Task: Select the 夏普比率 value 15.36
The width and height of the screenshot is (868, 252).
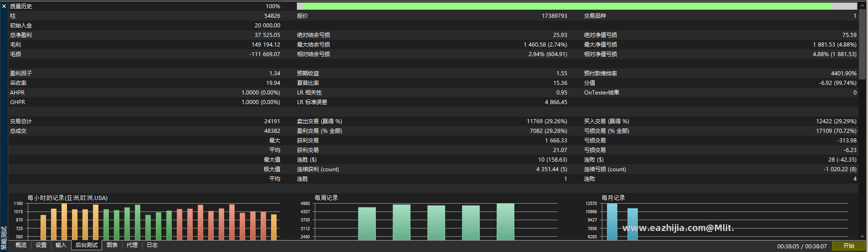Action: pos(560,83)
